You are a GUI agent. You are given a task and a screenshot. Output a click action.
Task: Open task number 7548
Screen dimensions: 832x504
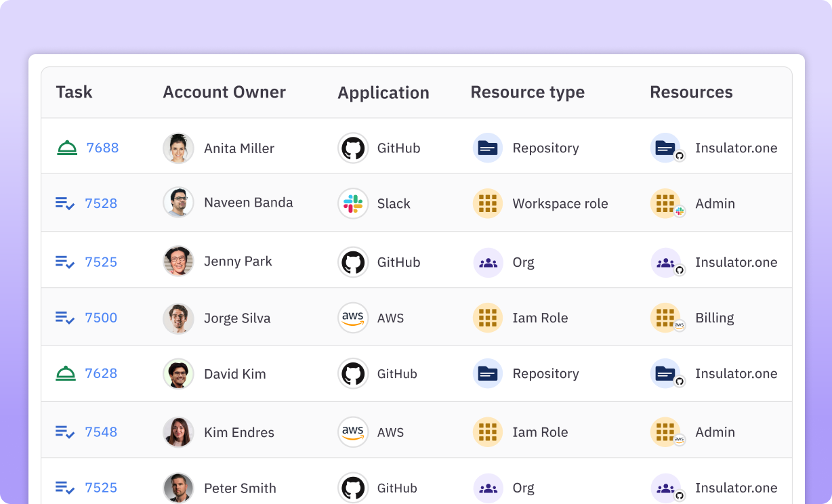tap(101, 432)
